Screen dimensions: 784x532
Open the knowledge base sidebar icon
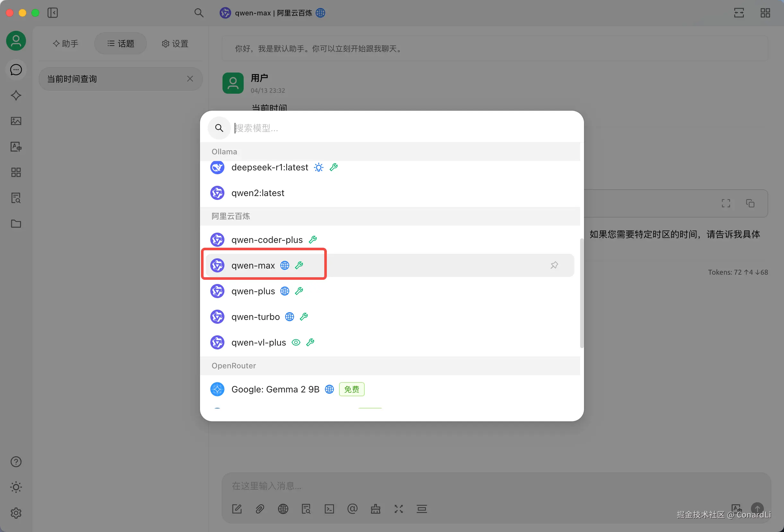(x=16, y=198)
